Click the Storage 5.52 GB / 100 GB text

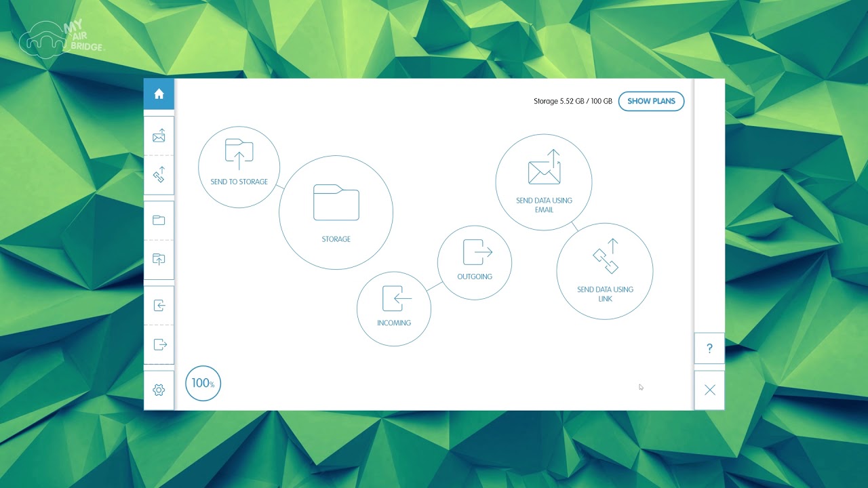coord(573,101)
